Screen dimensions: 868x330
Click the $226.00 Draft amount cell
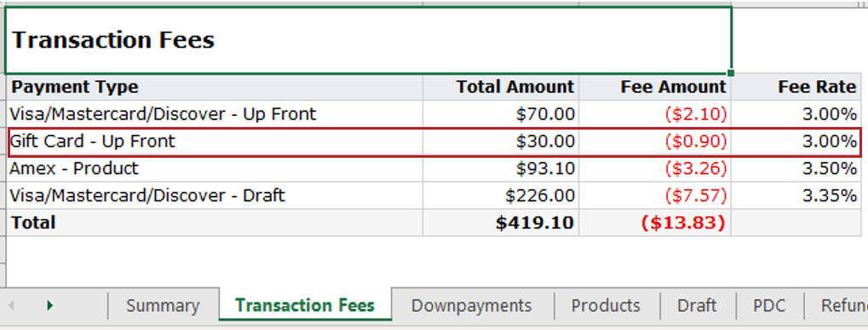point(501,195)
